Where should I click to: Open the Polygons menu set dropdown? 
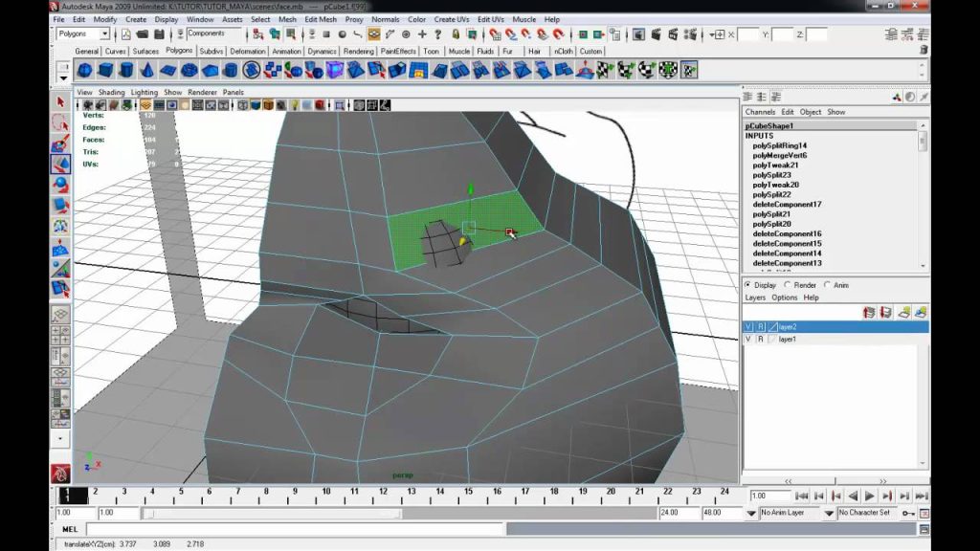(x=83, y=33)
